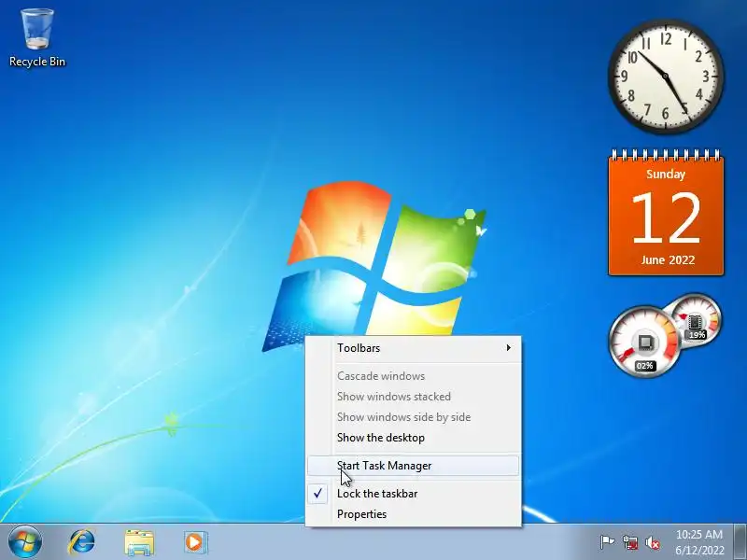Click the muted speaker volume icon
The height and width of the screenshot is (560, 747).
[x=652, y=542]
